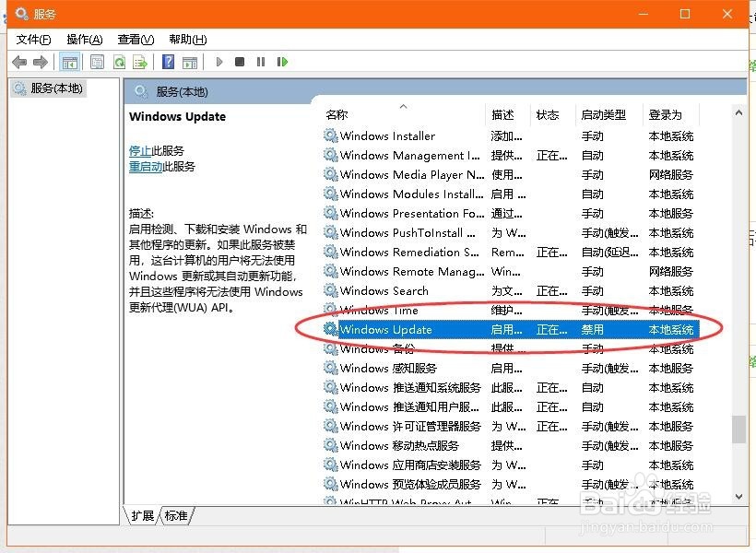Viewport: 756px width, 553px height.
Task: Switch to the 标准 tab
Action: [x=176, y=515]
